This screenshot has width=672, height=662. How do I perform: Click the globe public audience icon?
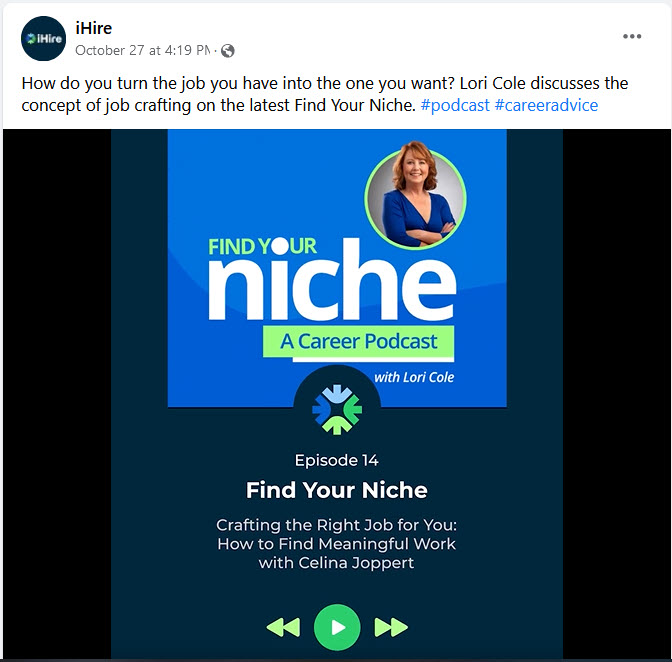click(x=228, y=51)
